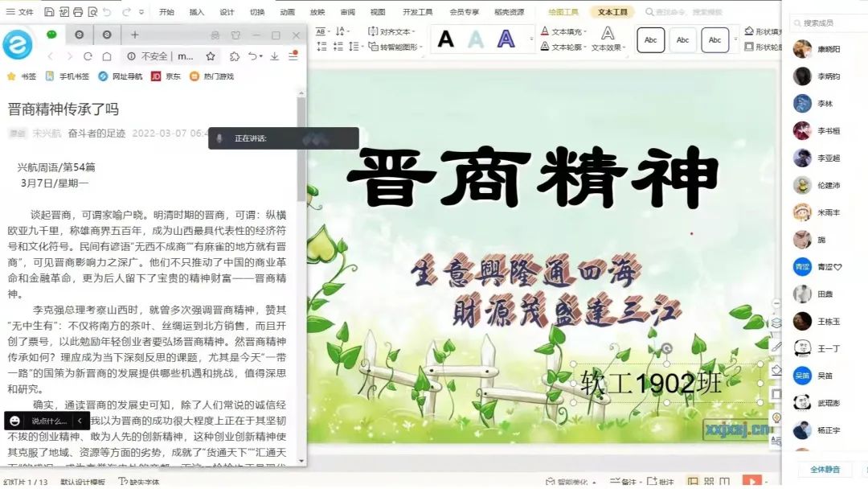
Task: Open the browser extensions puzzle icon
Action: (x=235, y=56)
